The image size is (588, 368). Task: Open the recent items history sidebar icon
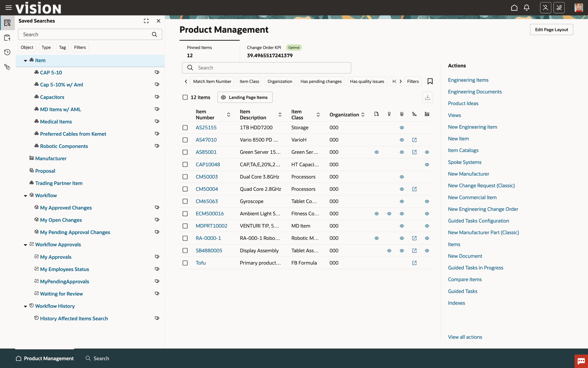(7, 52)
